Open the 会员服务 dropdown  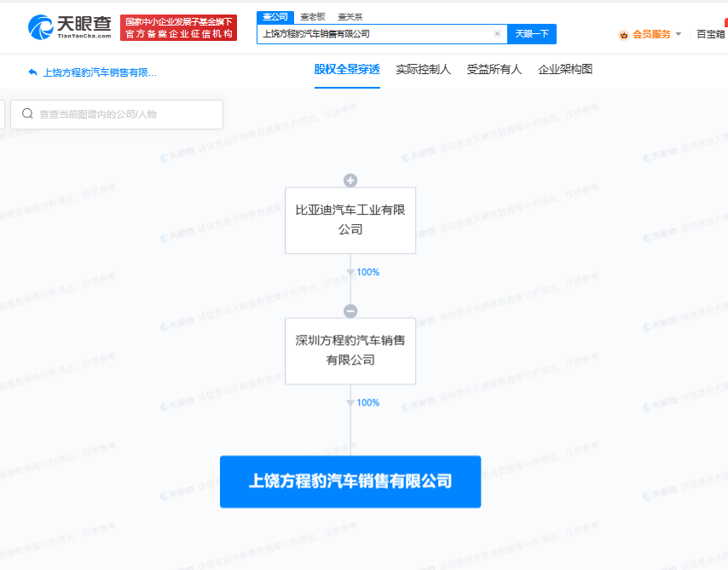tap(679, 34)
